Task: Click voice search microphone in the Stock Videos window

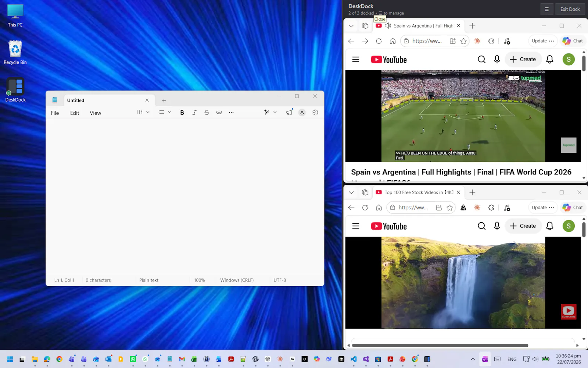Action: pos(497,226)
